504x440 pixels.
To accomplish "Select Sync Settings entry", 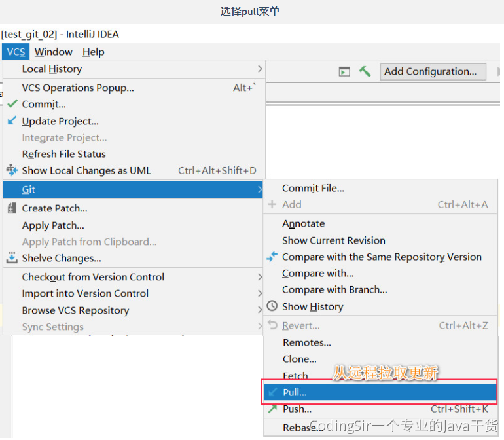I will click(x=133, y=327).
